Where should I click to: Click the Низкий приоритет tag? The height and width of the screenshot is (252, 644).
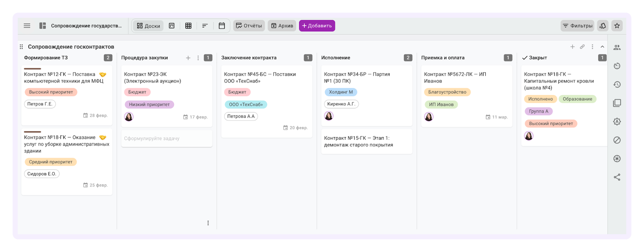tap(149, 104)
